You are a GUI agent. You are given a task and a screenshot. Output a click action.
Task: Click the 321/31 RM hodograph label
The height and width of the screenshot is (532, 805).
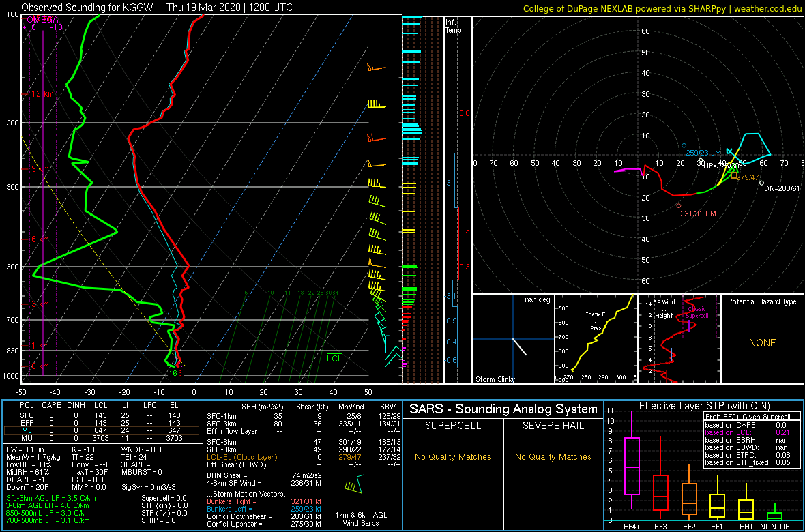[698, 213]
